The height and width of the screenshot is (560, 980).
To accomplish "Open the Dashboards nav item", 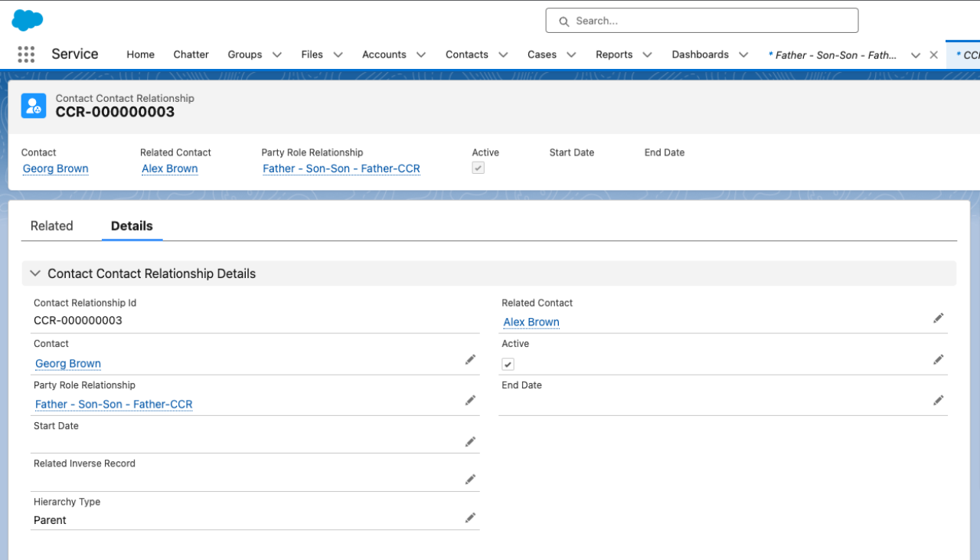I will click(x=701, y=54).
